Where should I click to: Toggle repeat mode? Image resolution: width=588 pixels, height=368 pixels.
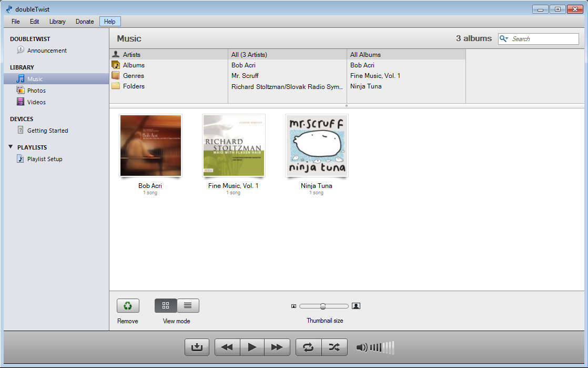pos(309,347)
